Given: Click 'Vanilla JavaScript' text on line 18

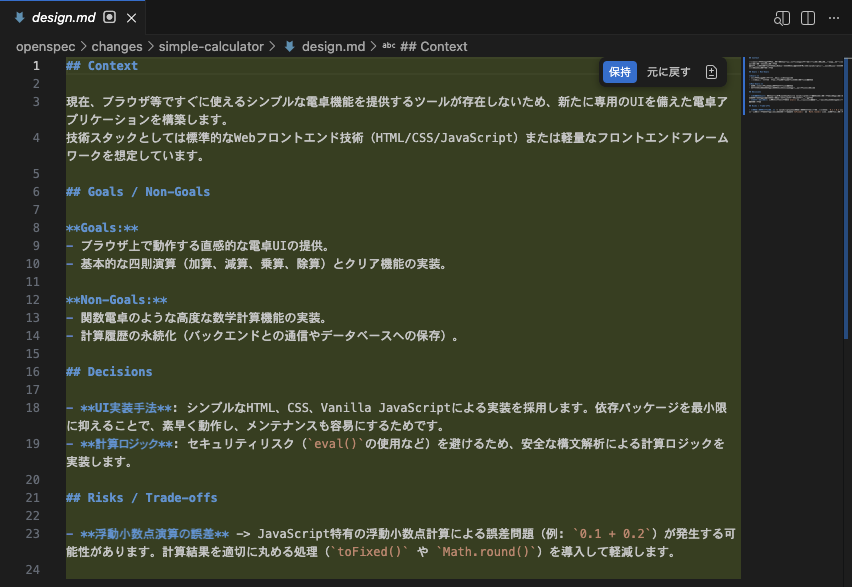Looking at the screenshot, I should (385, 408).
